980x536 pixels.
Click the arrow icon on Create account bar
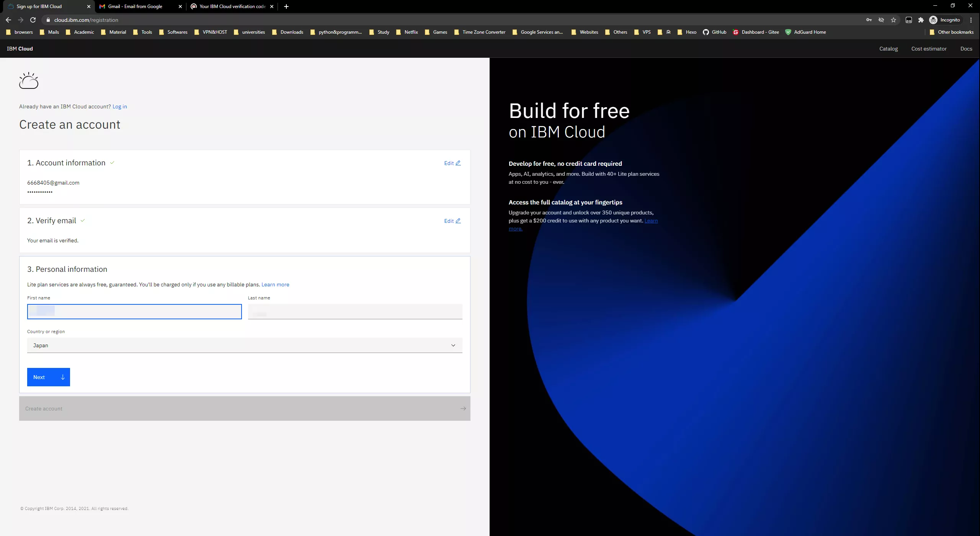pos(463,409)
